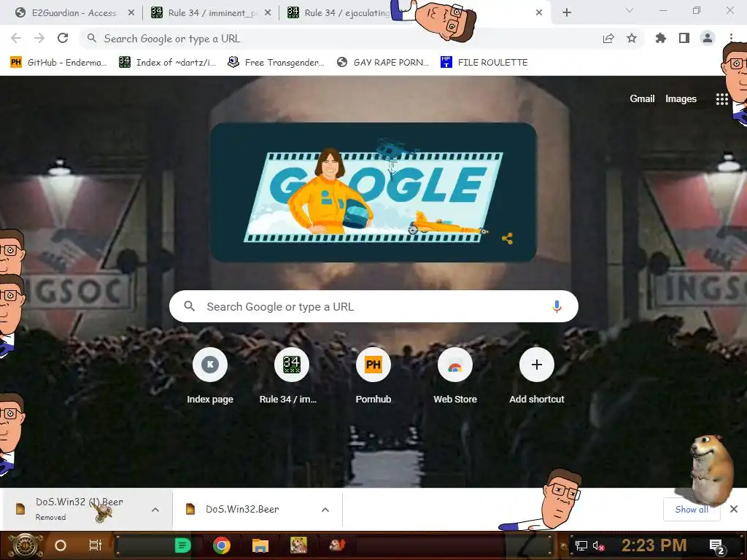Screen dimensions: 747x560
Task: Go back to the previous page
Action: coord(16,38)
